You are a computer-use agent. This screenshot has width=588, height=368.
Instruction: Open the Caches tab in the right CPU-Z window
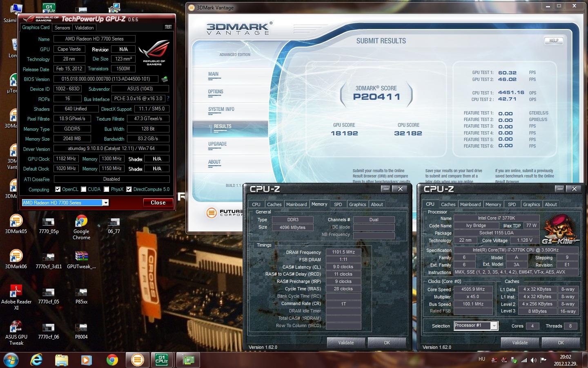click(448, 204)
